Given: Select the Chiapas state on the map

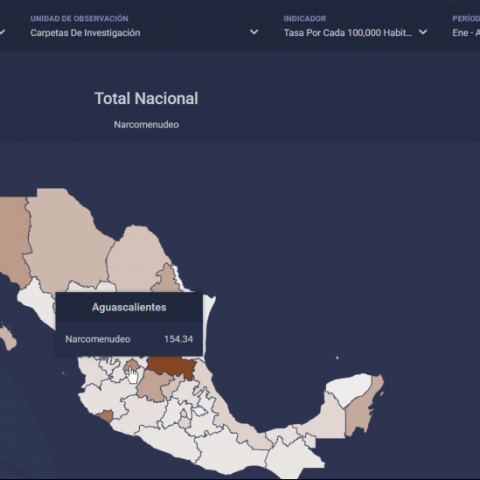Looking at the screenshot, I should [293, 457].
